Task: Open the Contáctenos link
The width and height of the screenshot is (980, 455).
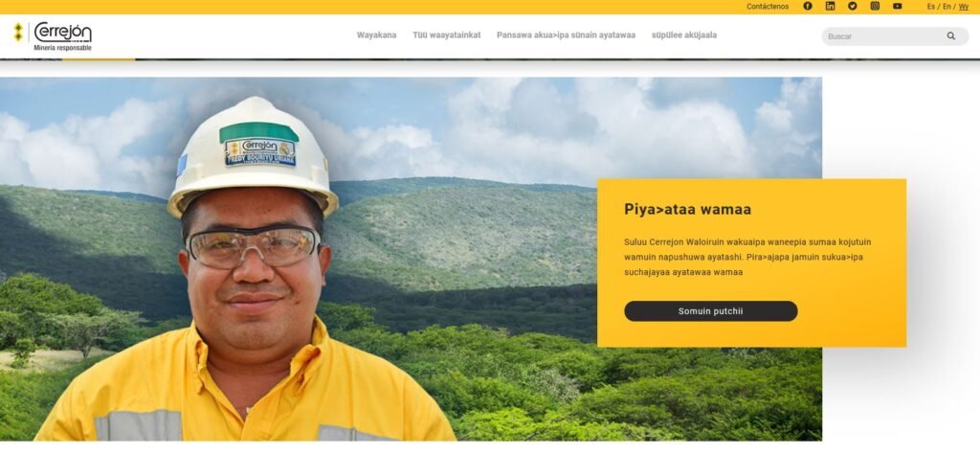Action: pyautogui.click(x=768, y=7)
